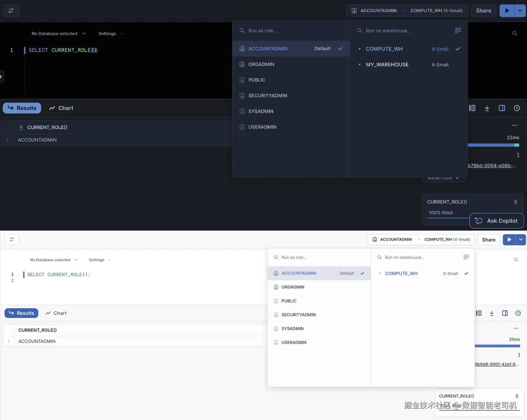Open the run options arrow in dark worksheet

click(520, 11)
